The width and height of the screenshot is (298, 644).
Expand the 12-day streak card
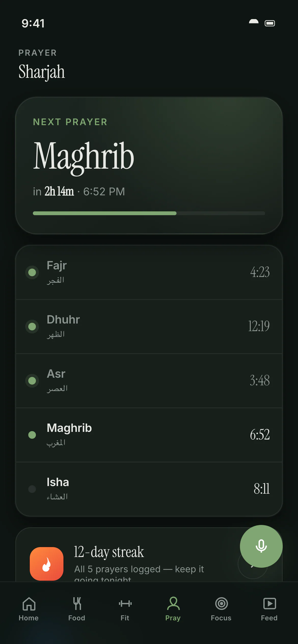pyautogui.click(x=149, y=555)
